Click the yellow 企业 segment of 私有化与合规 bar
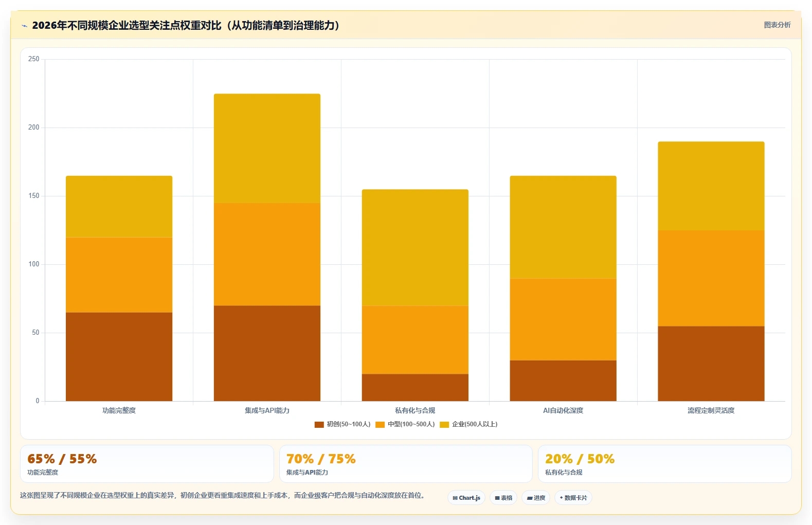The width and height of the screenshot is (812, 525). (415, 248)
